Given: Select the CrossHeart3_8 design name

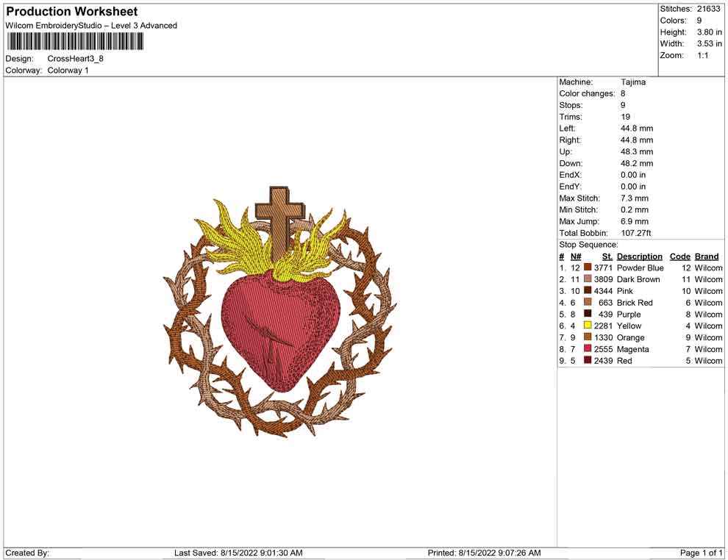Looking at the screenshot, I should point(74,59).
